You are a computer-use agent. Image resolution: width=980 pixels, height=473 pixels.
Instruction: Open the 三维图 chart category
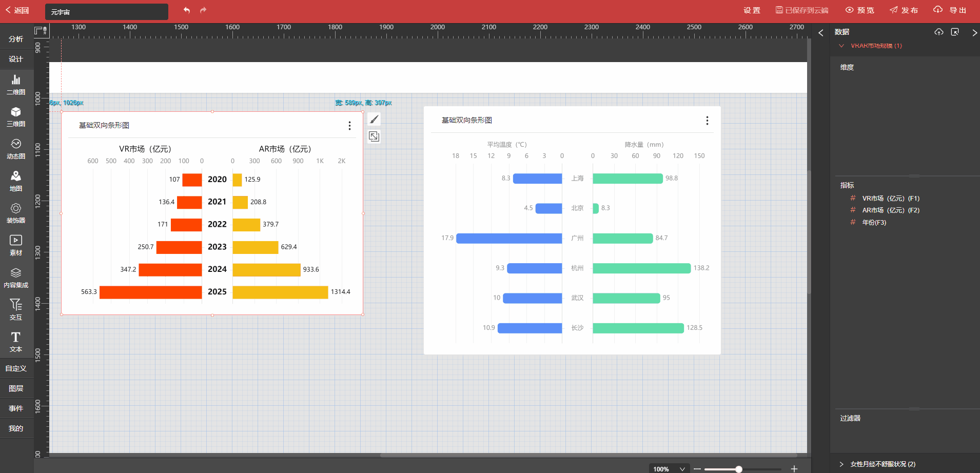[x=16, y=117]
